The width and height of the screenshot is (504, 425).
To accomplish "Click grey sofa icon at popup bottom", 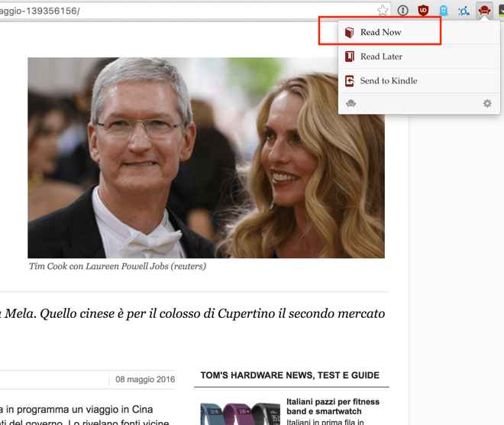I will (351, 103).
